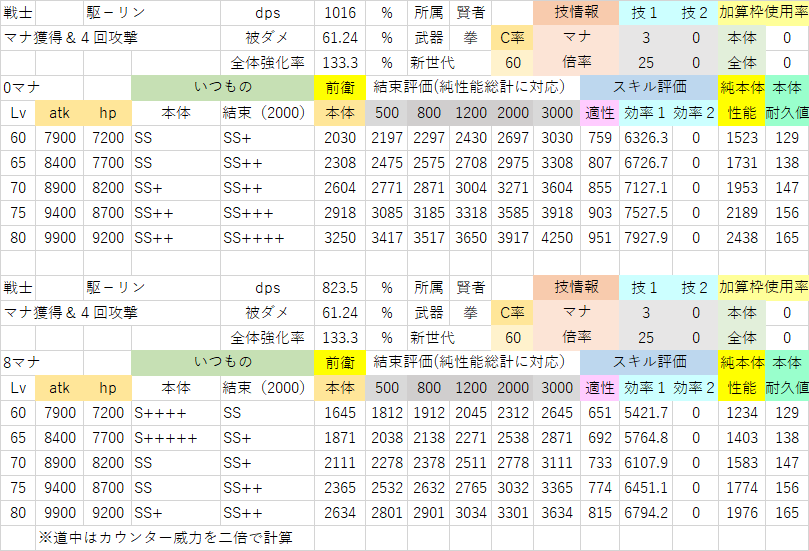This screenshot has width=809, height=551.
Task: Select the cell showing 1976
Action: tap(741, 513)
